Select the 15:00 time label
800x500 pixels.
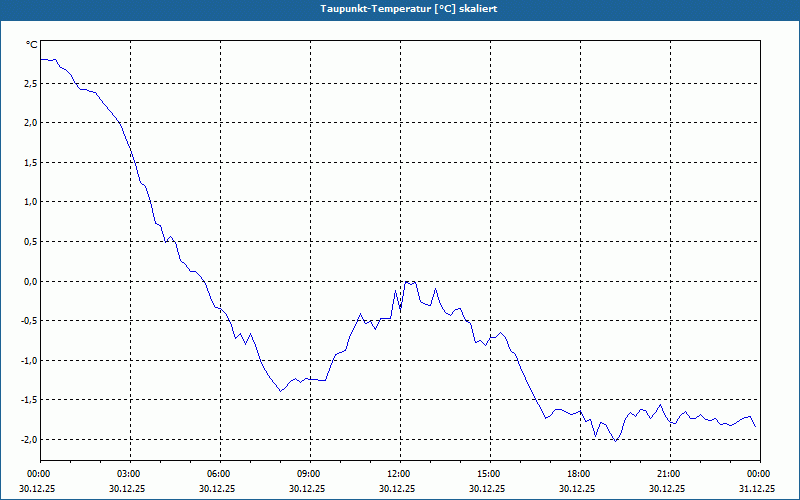[490, 474]
